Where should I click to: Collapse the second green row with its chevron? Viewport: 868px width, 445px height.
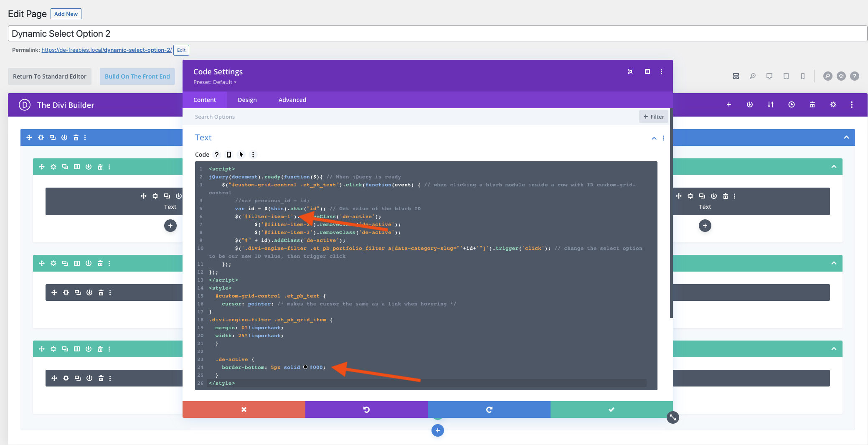coord(834,263)
